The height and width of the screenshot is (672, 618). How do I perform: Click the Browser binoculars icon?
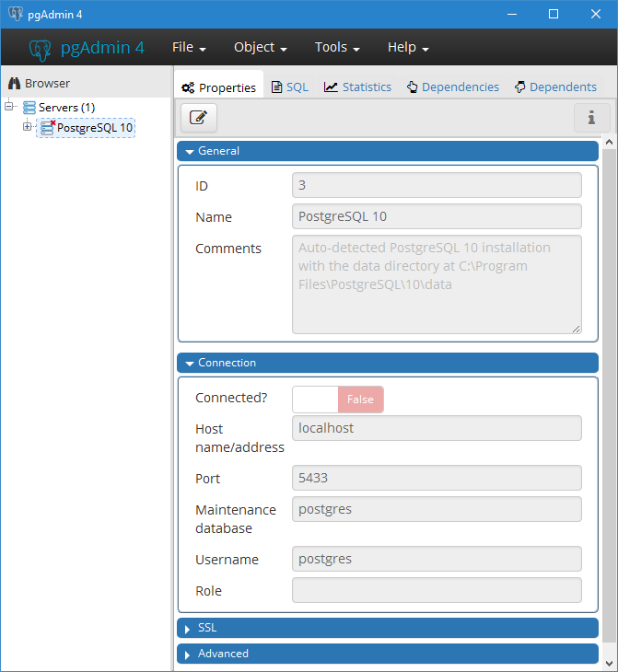pos(14,83)
